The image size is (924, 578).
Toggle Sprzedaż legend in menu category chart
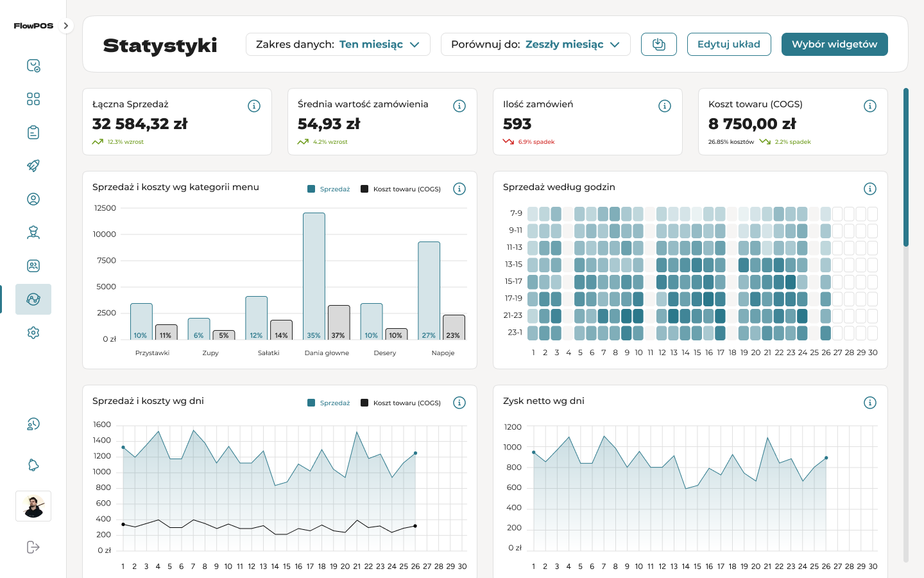pyautogui.click(x=329, y=189)
